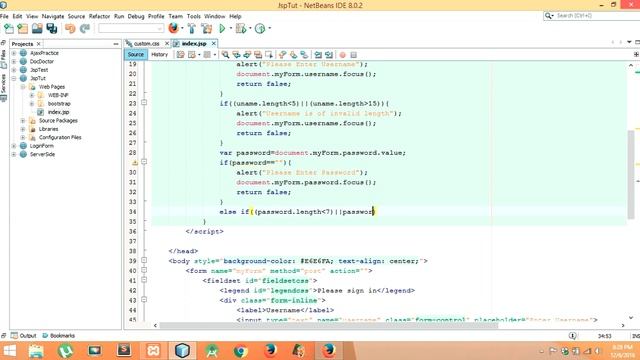Click the Search input field

[x=594, y=16]
